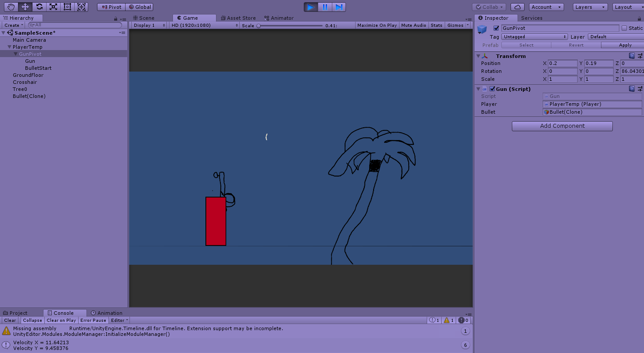This screenshot has width=644, height=353.
Task: Toggle Maximize On Play
Action: pos(377,25)
